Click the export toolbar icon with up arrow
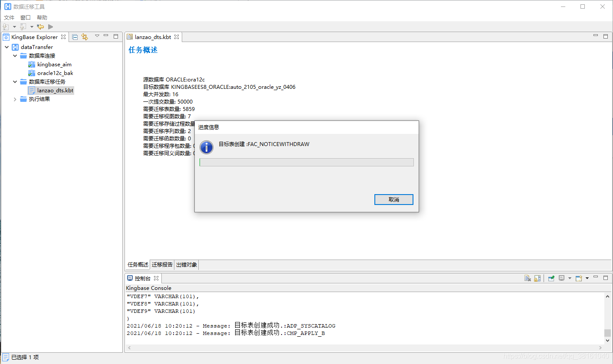The image size is (613, 364). (x=23, y=27)
